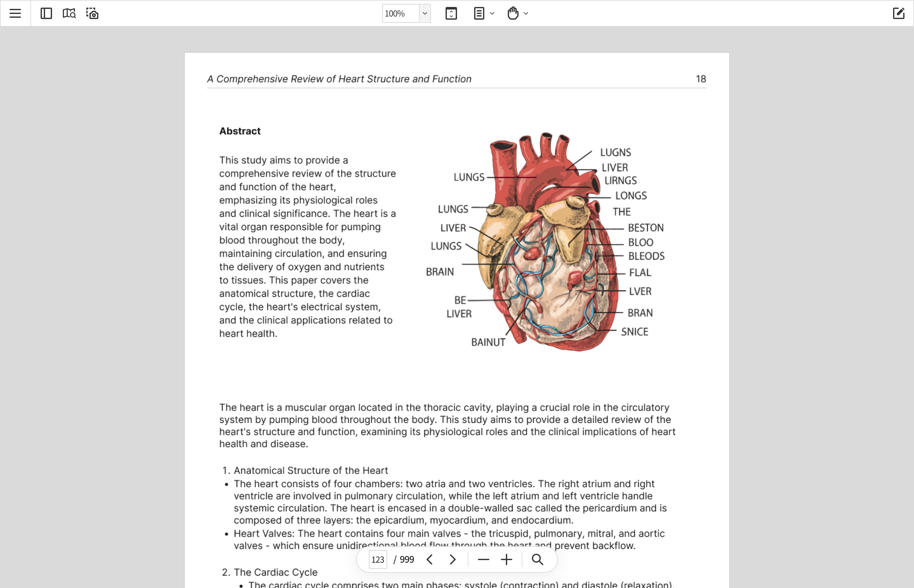Click the page layout mode icon

coord(479,13)
